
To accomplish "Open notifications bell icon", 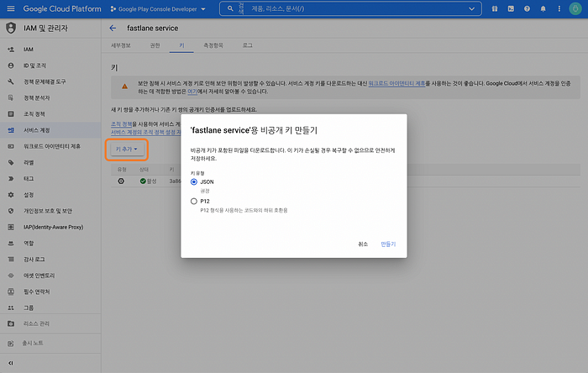I will pos(543,8).
